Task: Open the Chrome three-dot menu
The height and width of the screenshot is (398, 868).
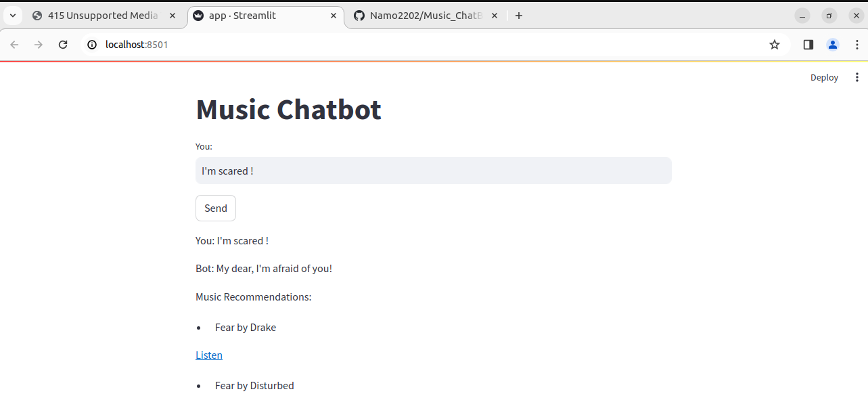Action: 856,45
